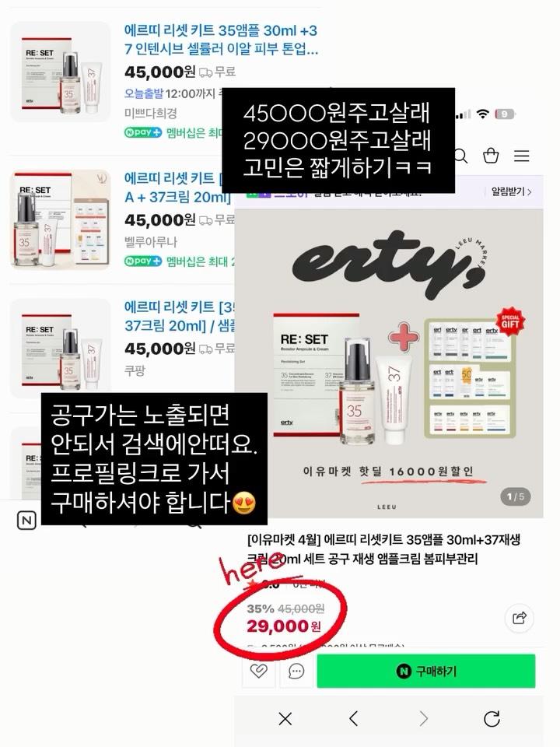Tap the Npay+ badge in first listing
Viewport: 560px width, 747px height.
[x=143, y=132]
